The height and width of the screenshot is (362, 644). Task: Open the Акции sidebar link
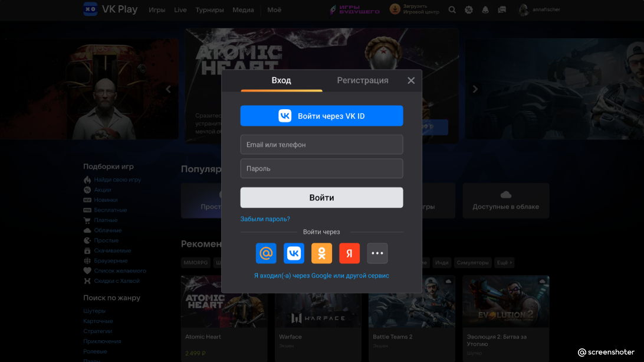(103, 190)
